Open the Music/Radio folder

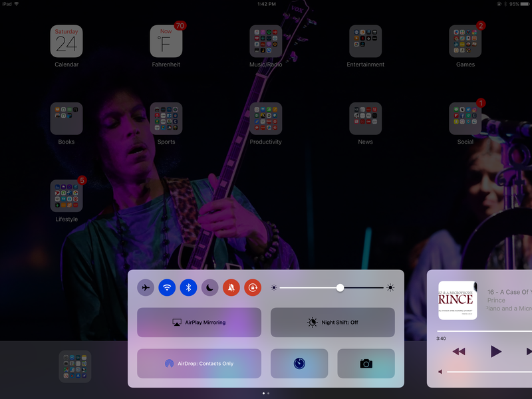point(265,41)
